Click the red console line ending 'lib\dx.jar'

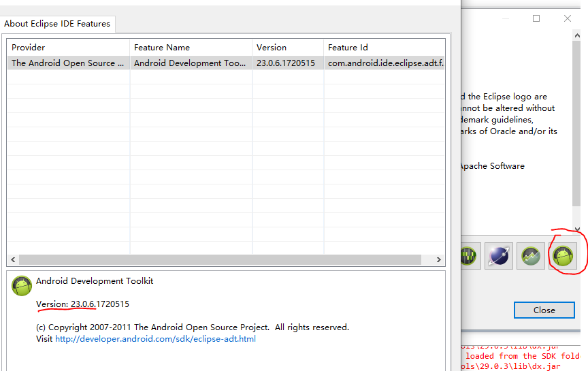tap(510, 366)
